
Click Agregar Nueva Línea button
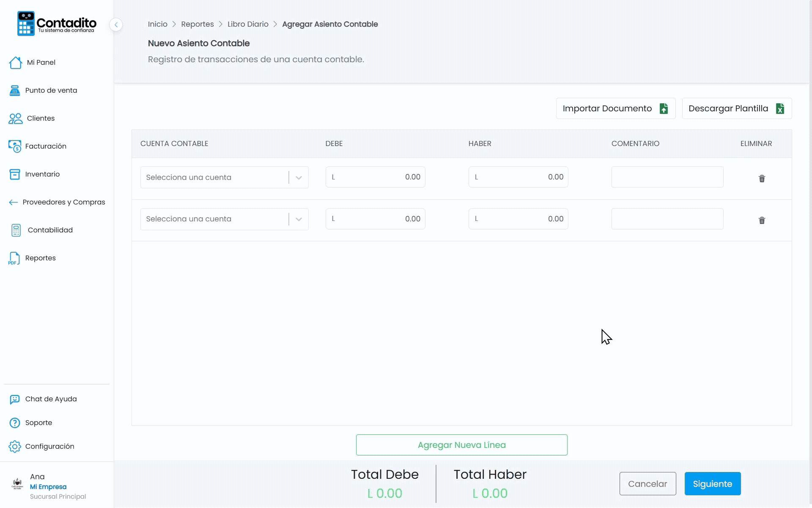click(x=462, y=445)
